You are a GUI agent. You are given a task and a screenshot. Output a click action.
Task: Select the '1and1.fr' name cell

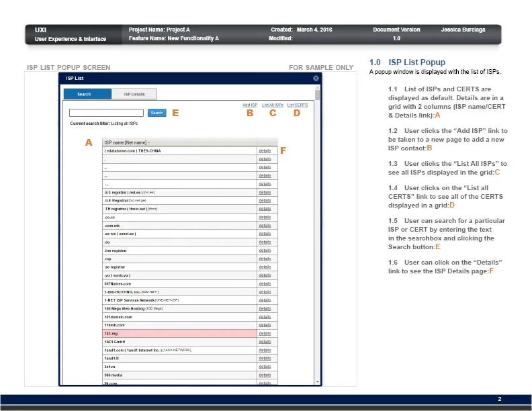point(180,359)
